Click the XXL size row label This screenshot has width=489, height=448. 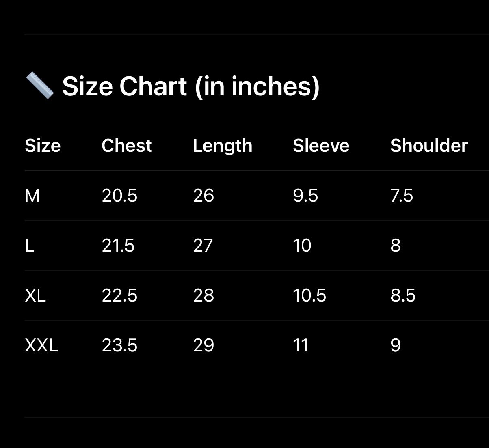coord(41,346)
